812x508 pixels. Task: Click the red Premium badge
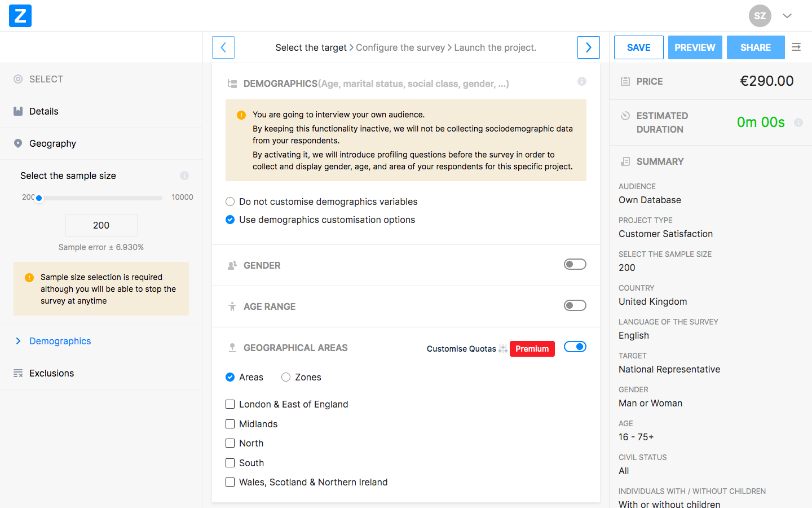532,348
